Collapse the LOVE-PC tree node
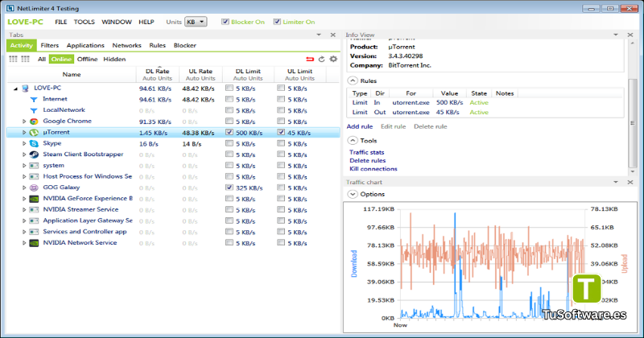This screenshot has height=338, width=644. (x=15, y=89)
